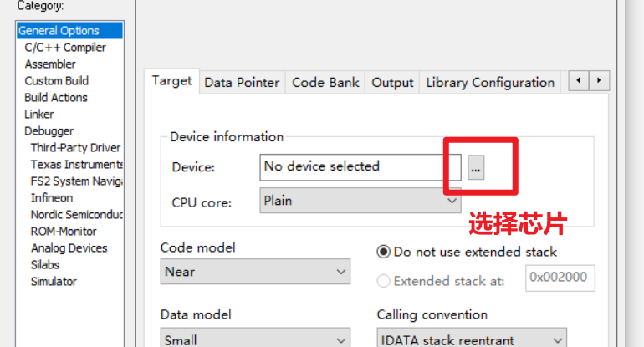Open the Calling convention dropdown
644x347 pixels.
(x=472, y=338)
